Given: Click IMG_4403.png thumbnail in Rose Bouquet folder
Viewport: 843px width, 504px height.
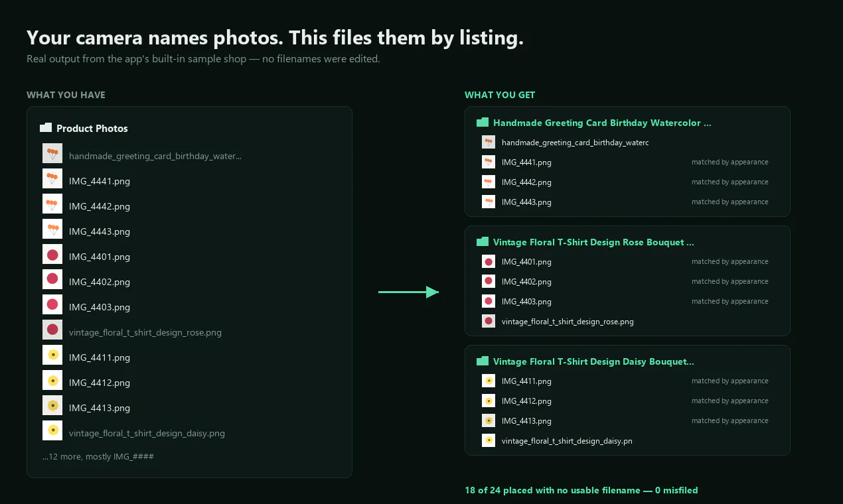Looking at the screenshot, I should [x=489, y=302].
